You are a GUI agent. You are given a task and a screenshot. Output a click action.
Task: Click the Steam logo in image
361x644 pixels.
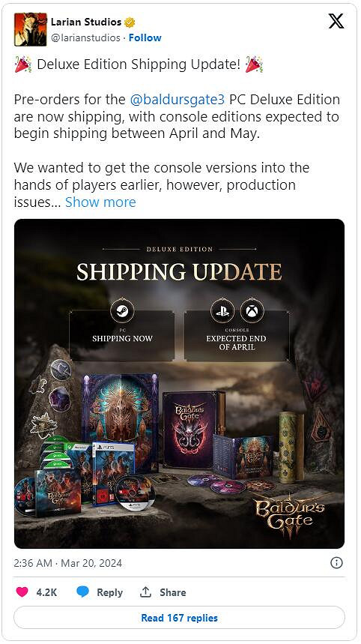[x=122, y=311]
